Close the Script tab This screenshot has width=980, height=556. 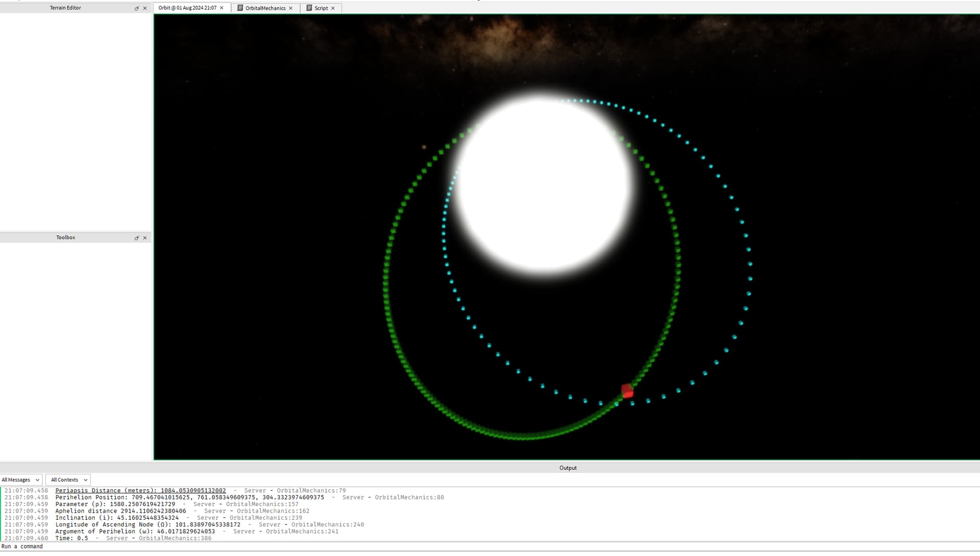(333, 8)
